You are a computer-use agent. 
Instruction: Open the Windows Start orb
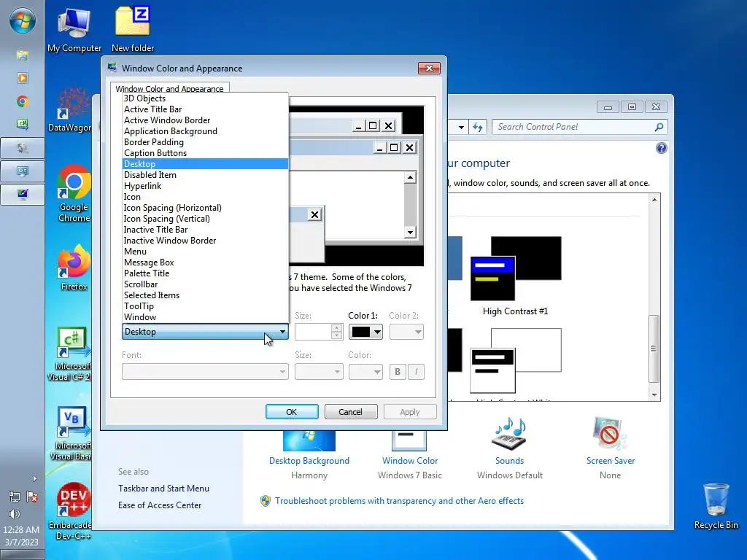coord(22,21)
